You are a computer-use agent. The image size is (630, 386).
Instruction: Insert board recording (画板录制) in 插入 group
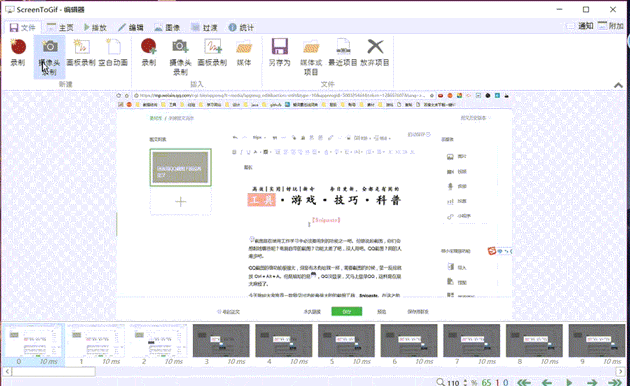tap(212, 53)
